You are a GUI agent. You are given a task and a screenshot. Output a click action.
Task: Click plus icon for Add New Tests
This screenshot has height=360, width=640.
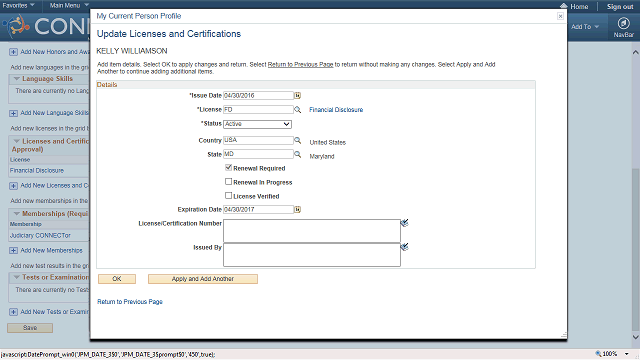[x=13, y=312]
